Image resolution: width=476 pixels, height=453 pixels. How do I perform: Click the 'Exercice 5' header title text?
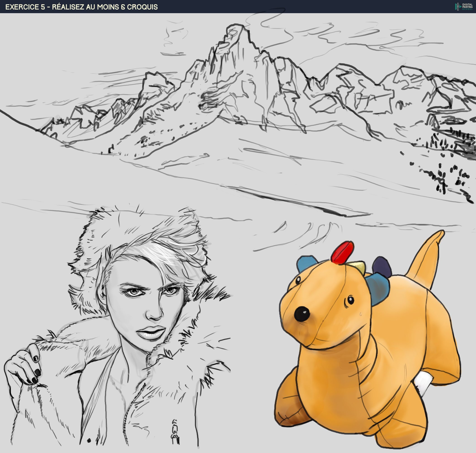click(81, 7)
